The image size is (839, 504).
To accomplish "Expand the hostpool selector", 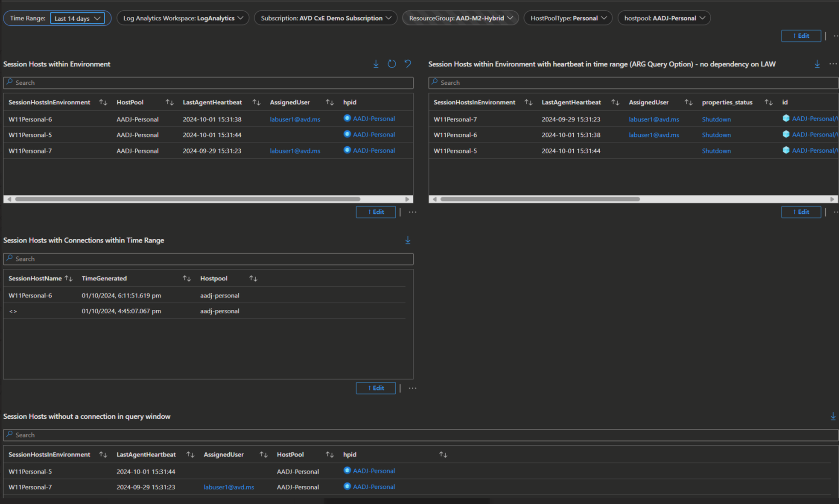I will click(x=664, y=18).
